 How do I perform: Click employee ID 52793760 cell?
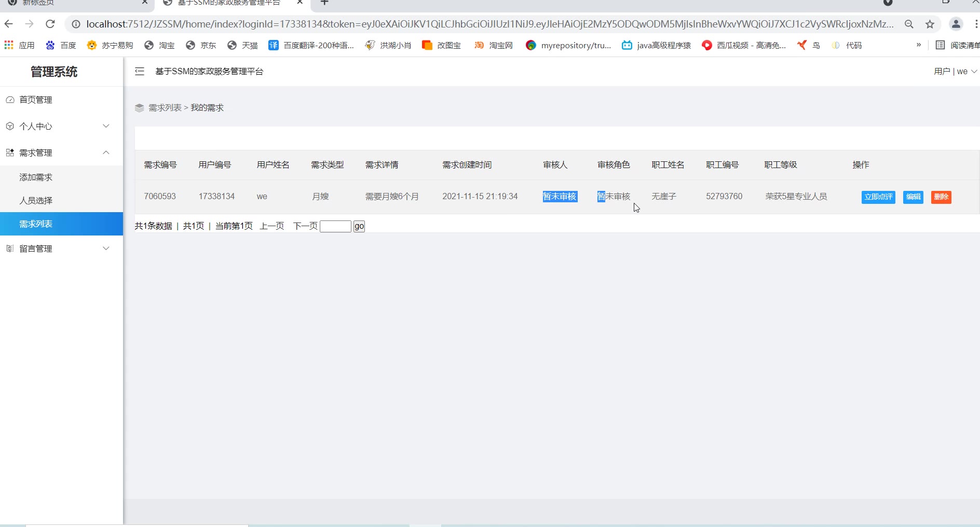pyautogui.click(x=724, y=197)
